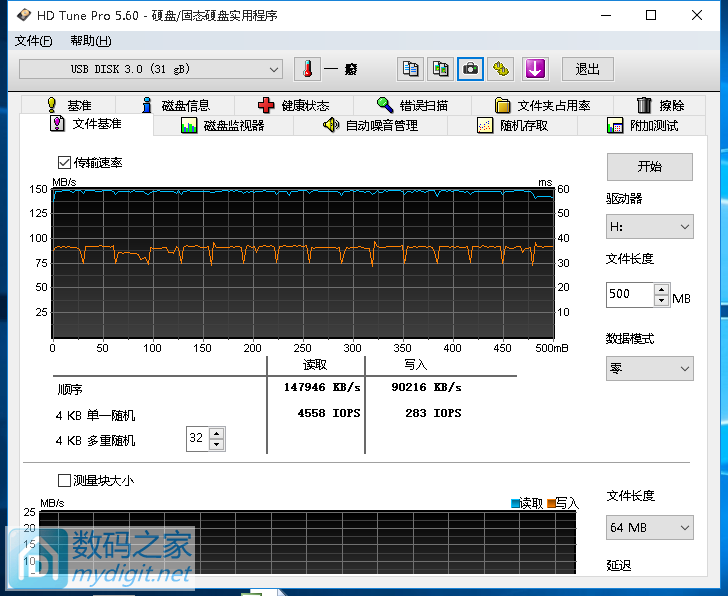Click the 147946 KB/s read value

pos(322,387)
